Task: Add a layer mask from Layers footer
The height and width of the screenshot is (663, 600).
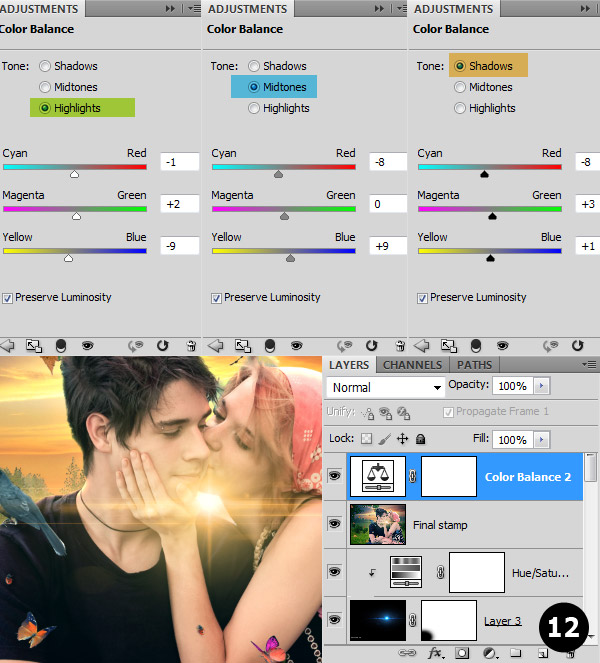Action: click(x=463, y=653)
